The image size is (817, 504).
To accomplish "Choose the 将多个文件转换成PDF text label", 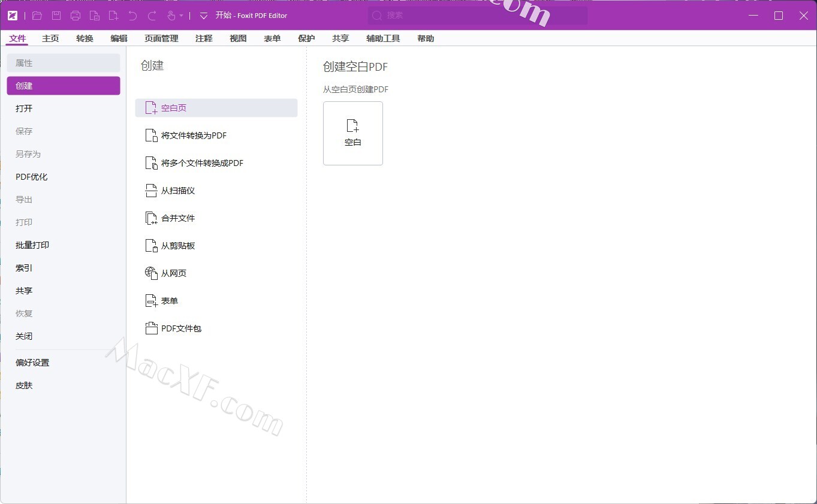I will 203,163.
